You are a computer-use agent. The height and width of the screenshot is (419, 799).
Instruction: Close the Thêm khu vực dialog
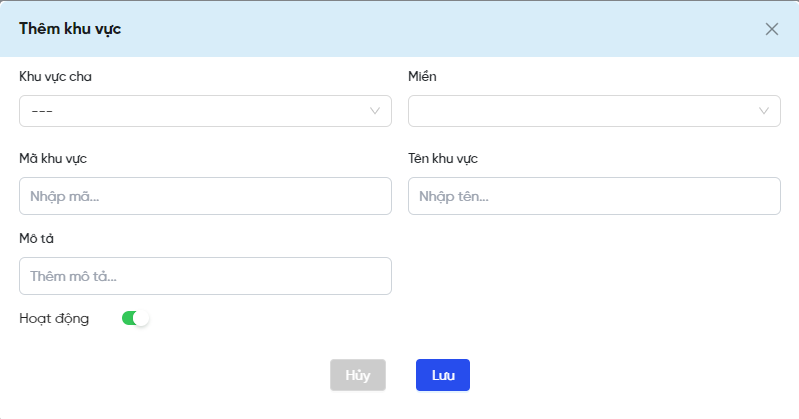771,29
